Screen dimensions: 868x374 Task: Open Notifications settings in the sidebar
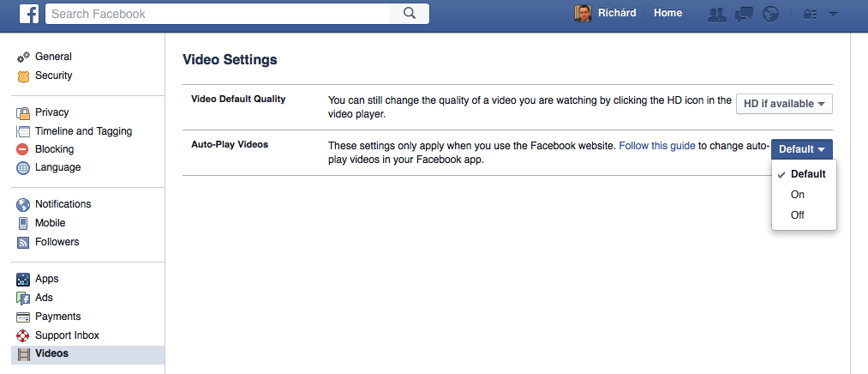click(63, 204)
